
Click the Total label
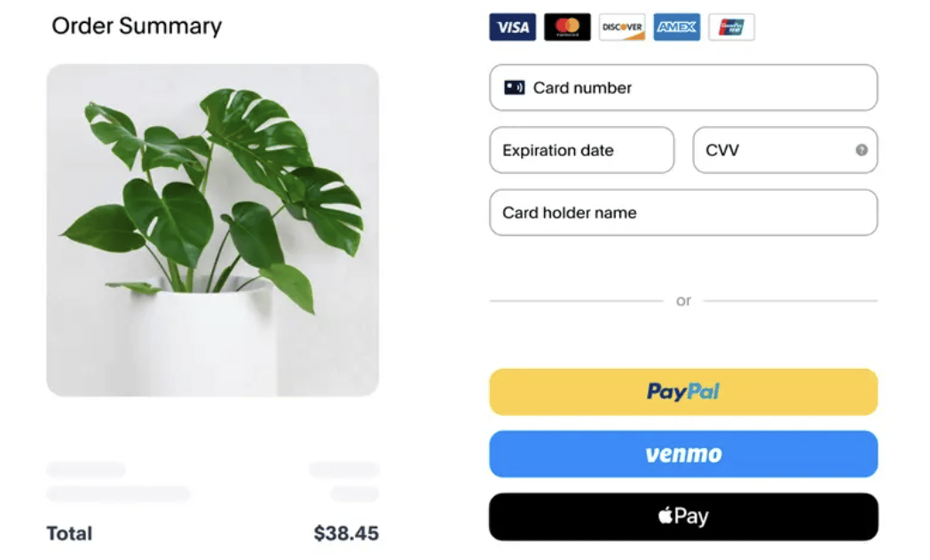pos(69,533)
